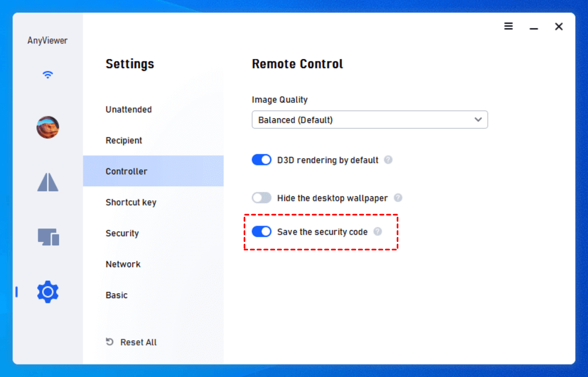This screenshot has width=588, height=377.
Task: Open the hamburger menu icon
Action: click(509, 26)
